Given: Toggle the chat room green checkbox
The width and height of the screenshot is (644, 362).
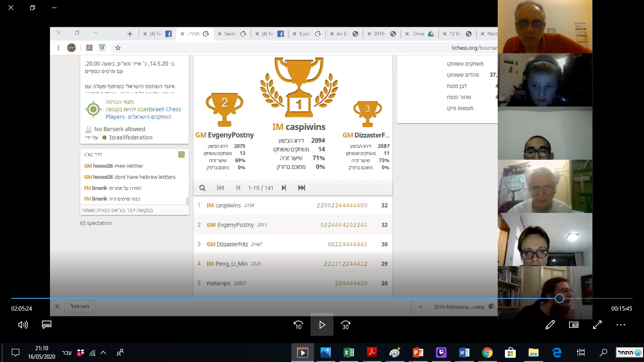Looking at the screenshot, I should coord(182,155).
